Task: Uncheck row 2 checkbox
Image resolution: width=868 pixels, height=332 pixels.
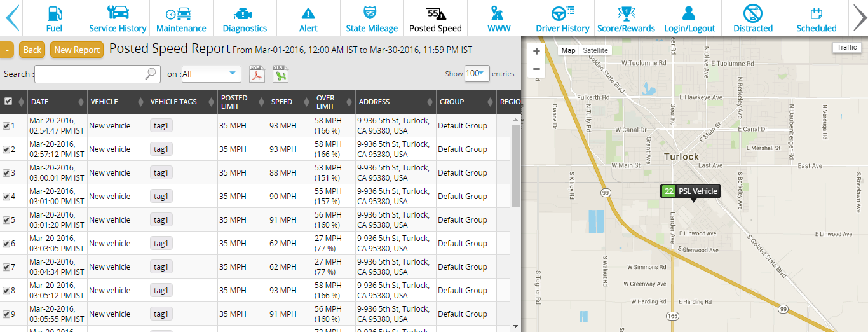Action: click(x=6, y=149)
